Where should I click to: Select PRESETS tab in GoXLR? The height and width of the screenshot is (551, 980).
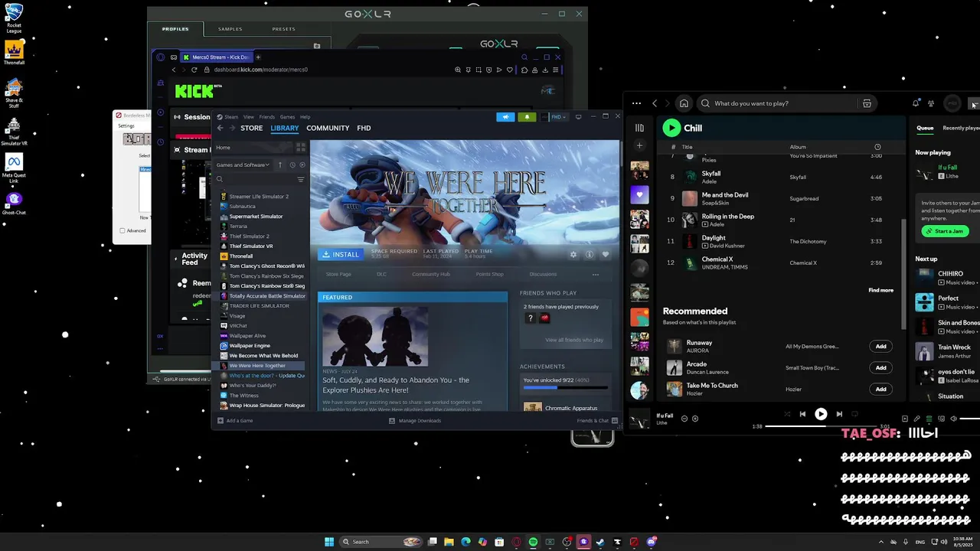[283, 29]
